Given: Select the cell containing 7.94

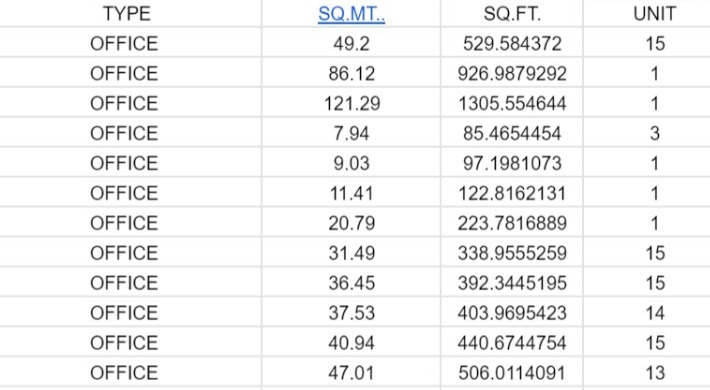Looking at the screenshot, I should tap(351, 133).
